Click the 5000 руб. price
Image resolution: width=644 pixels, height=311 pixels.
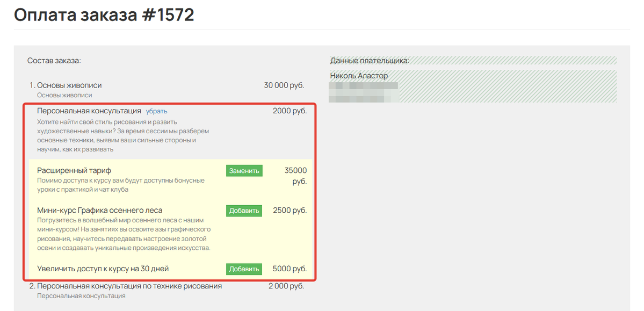click(290, 269)
